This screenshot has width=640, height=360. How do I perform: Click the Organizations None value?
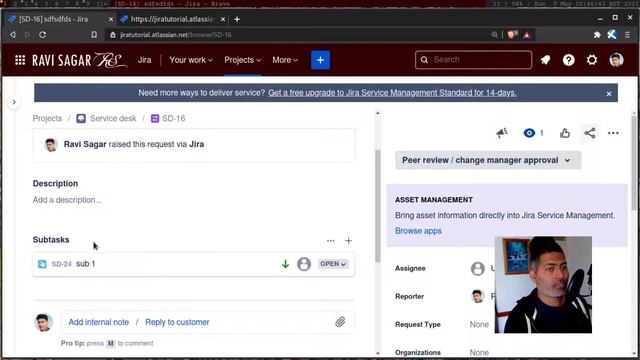click(479, 352)
